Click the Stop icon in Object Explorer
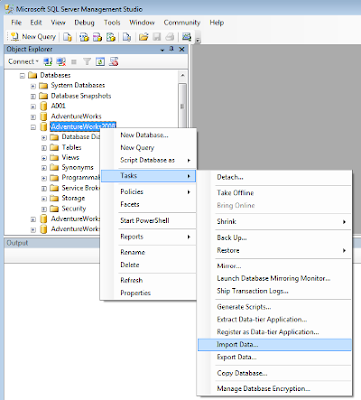This screenshot has height=400, width=361. point(74,62)
